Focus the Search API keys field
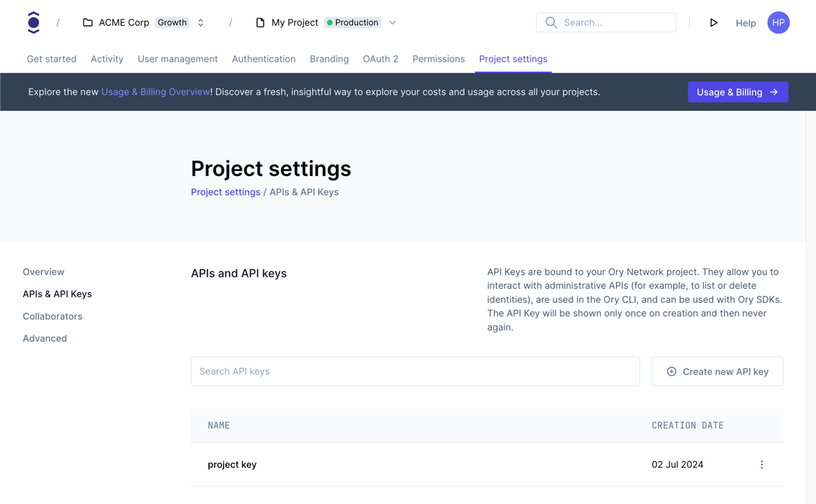 point(415,372)
